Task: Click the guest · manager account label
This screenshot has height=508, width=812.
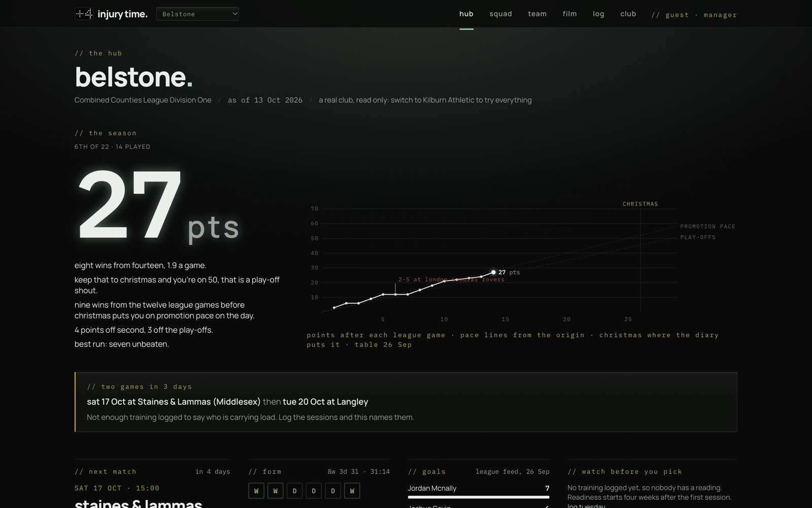Action: 694,15
